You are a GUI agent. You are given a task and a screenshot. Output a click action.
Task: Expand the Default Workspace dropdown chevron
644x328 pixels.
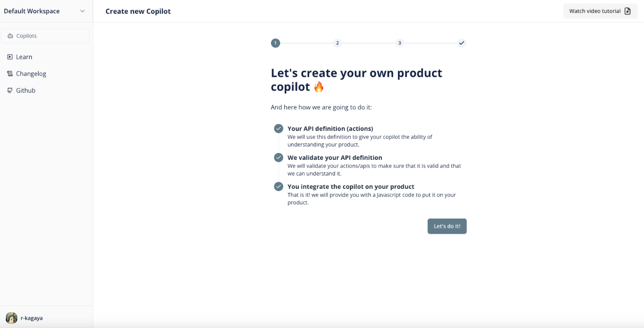point(83,11)
